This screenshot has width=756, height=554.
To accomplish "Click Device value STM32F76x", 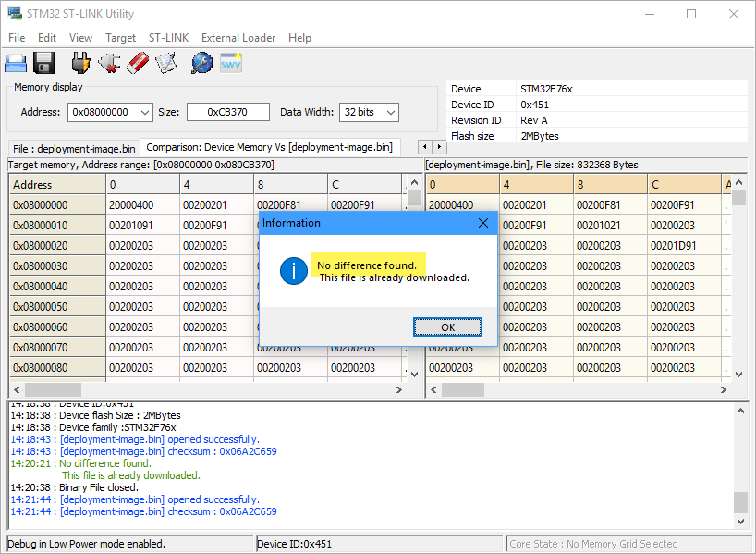I will (546, 89).
